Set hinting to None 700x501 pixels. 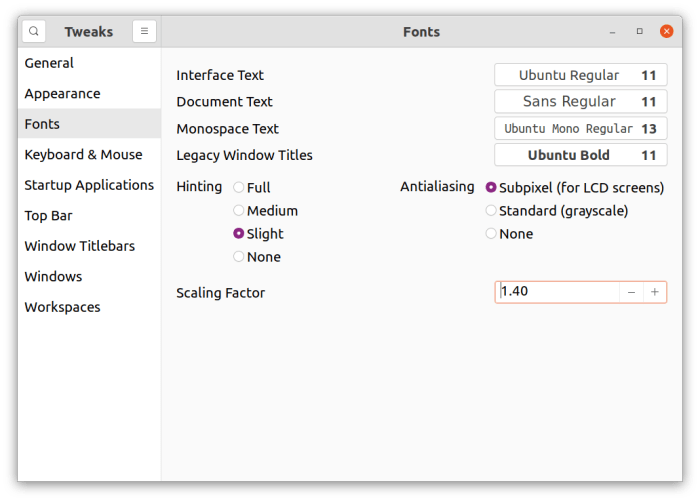[239, 256]
